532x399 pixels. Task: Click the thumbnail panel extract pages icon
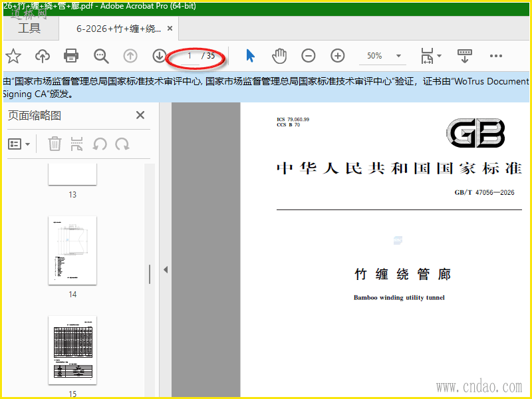[x=76, y=144]
